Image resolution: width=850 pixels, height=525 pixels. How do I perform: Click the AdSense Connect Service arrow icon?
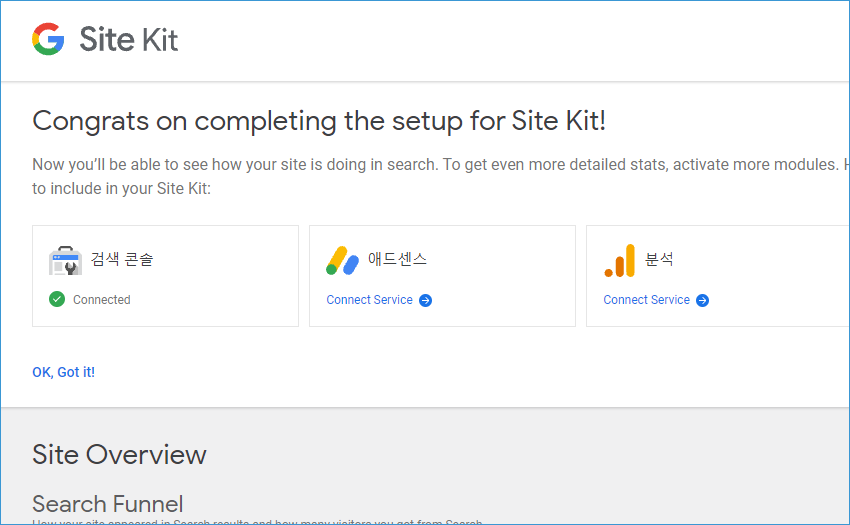click(426, 300)
